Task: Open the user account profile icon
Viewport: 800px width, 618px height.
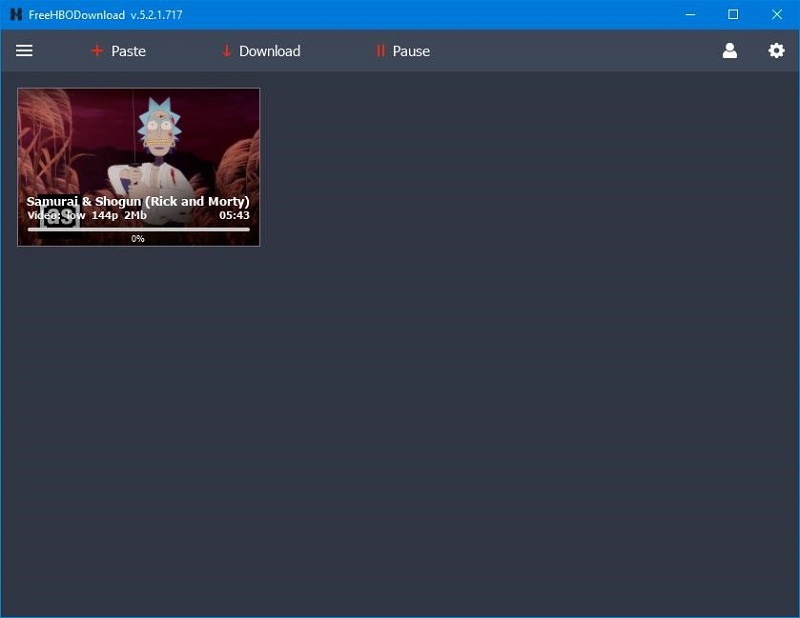Action: coord(730,51)
